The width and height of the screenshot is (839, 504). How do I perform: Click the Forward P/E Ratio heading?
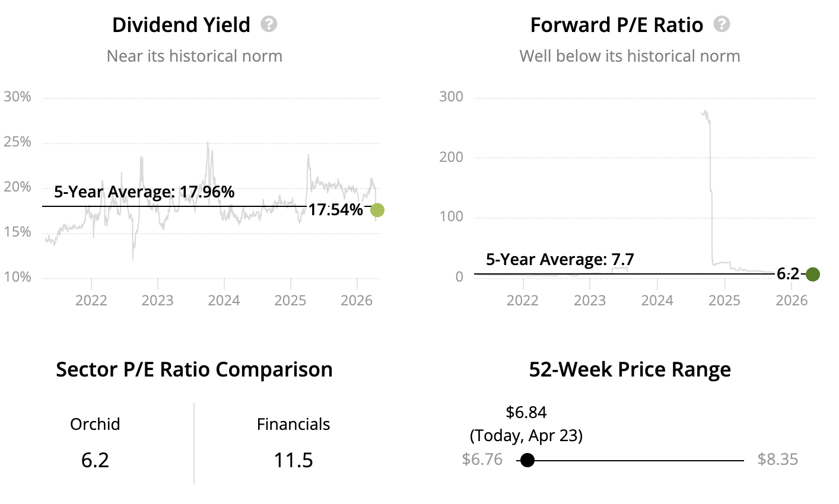pos(616,25)
